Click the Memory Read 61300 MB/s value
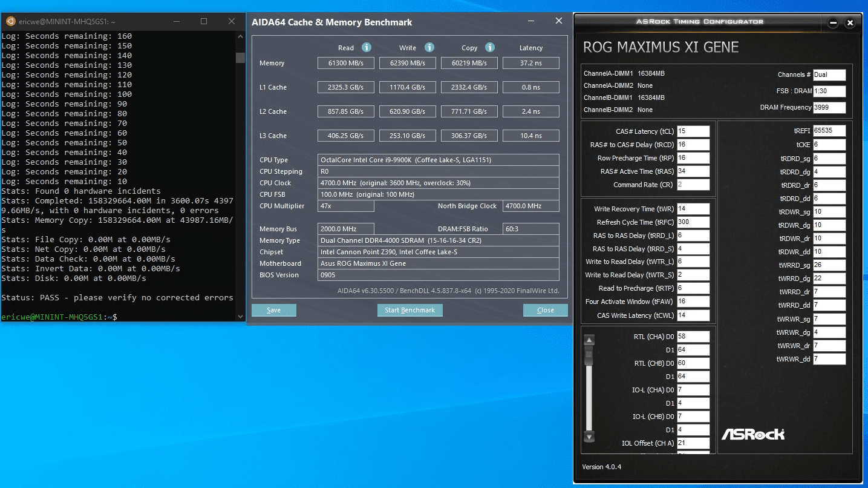 (x=346, y=63)
